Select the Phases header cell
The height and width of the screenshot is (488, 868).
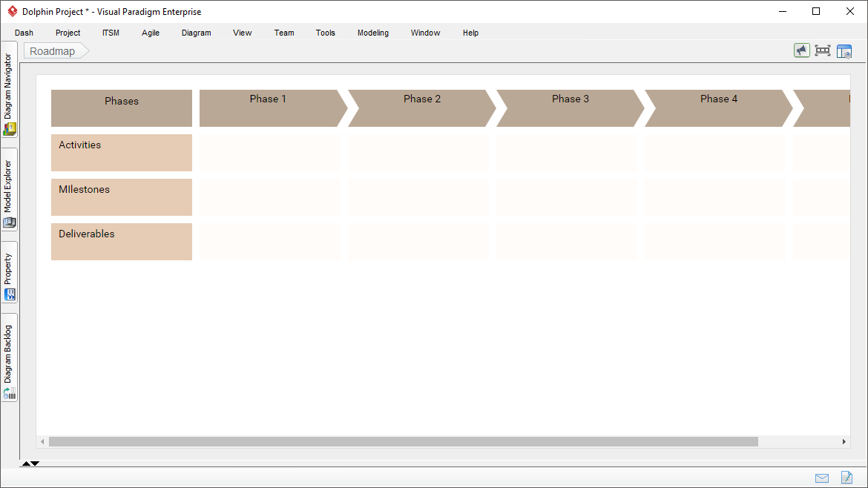122,108
